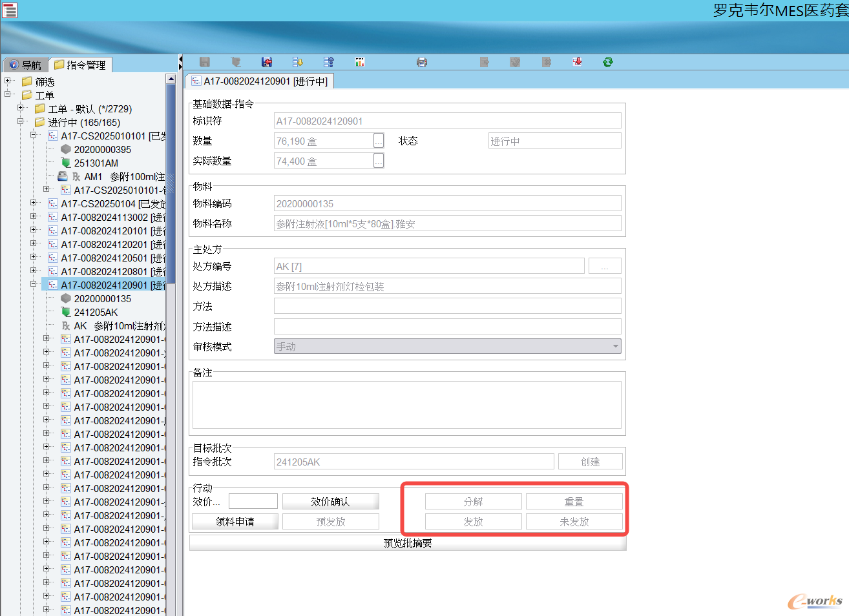Click the 物料名称 field
The width and height of the screenshot is (849, 616).
pyautogui.click(x=447, y=223)
